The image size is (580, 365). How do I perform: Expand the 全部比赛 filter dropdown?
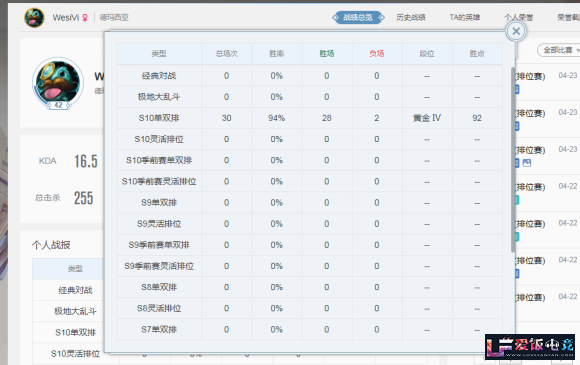559,50
